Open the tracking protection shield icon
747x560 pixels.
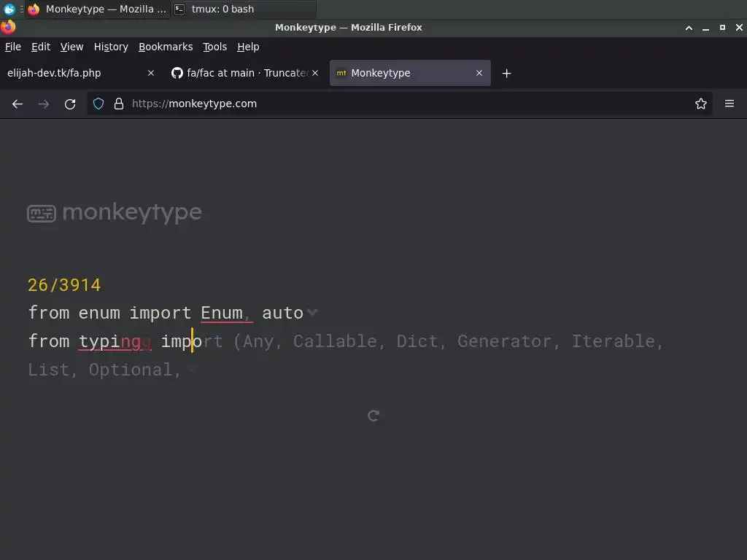point(98,104)
